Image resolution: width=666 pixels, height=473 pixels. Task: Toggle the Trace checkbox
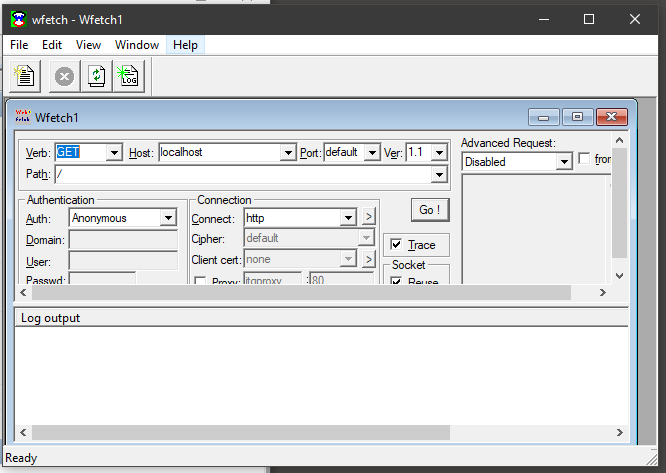point(396,245)
